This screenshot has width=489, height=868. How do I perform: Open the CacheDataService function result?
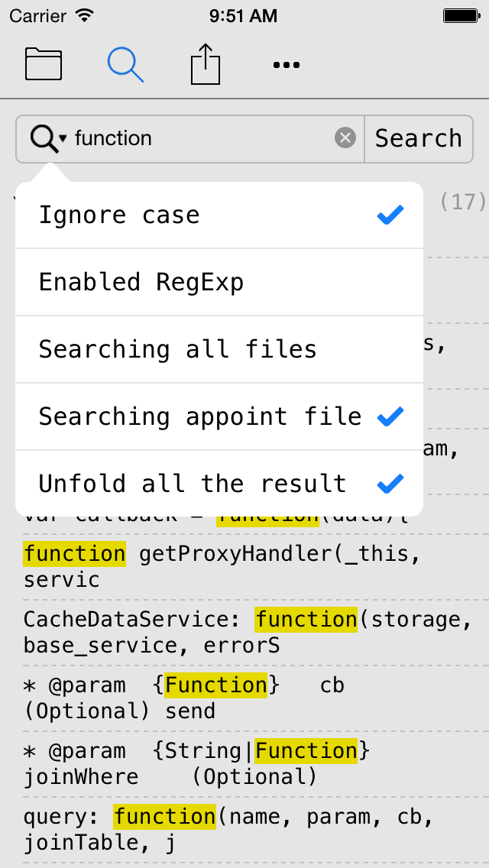click(x=244, y=633)
